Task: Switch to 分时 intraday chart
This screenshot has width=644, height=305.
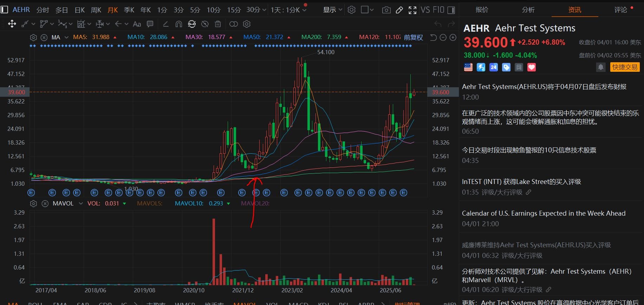Action: 43,10
